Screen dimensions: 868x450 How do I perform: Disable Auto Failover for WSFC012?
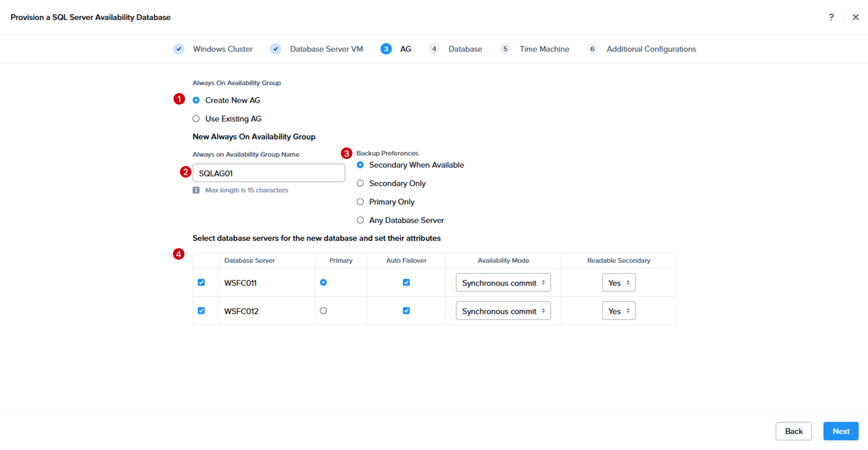406,311
